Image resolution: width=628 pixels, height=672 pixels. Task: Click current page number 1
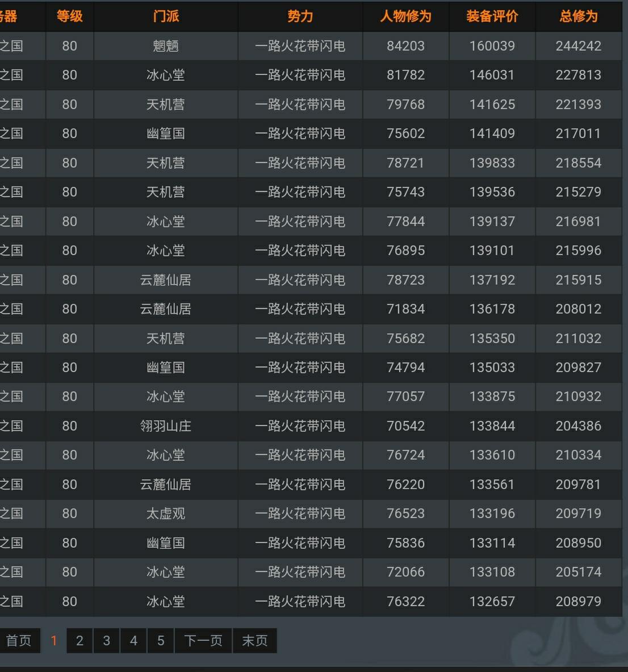[54, 641]
